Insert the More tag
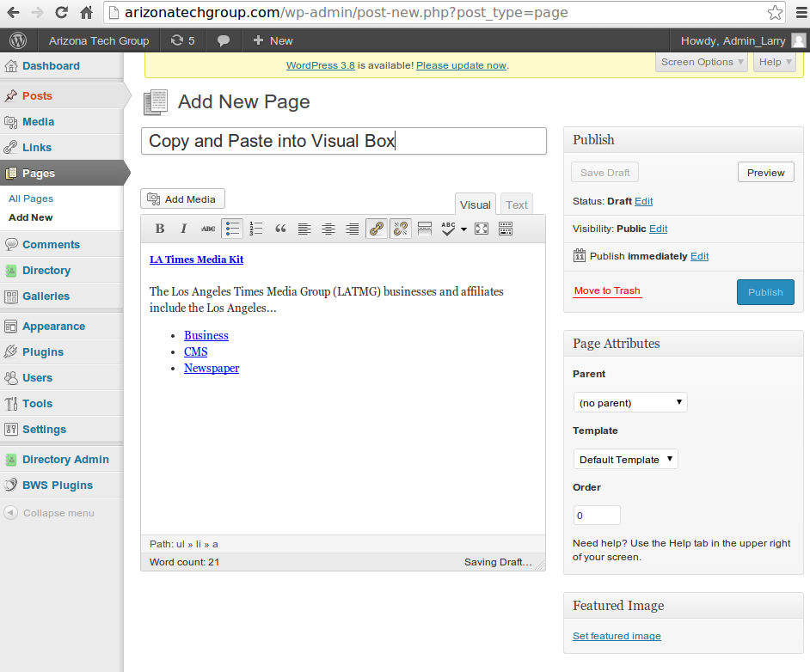 pos(425,229)
